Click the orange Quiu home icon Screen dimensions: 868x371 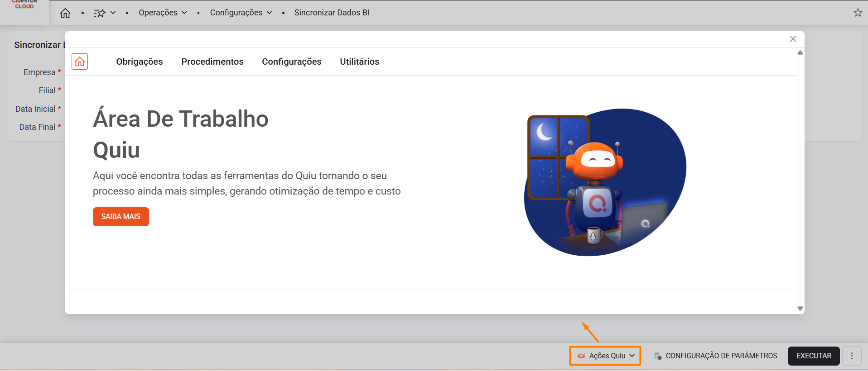point(80,62)
